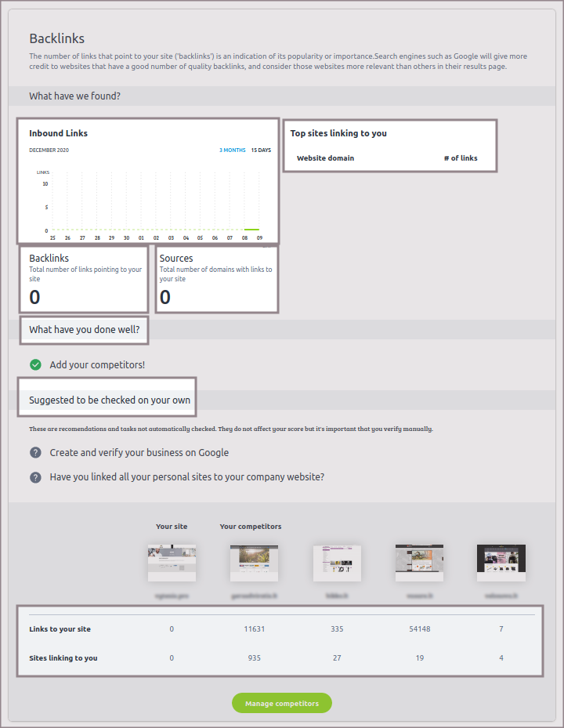Expand the linked personal sites recommendation
This screenshot has height=728, width=564.
pos(186,477)
